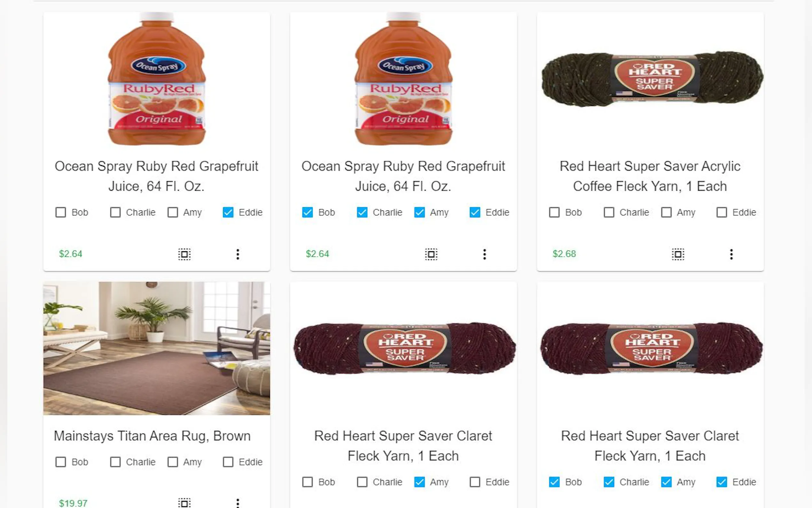
Task: Open three-dot menu on Mainstays Titan Rug card
Action: coord(238,503)
